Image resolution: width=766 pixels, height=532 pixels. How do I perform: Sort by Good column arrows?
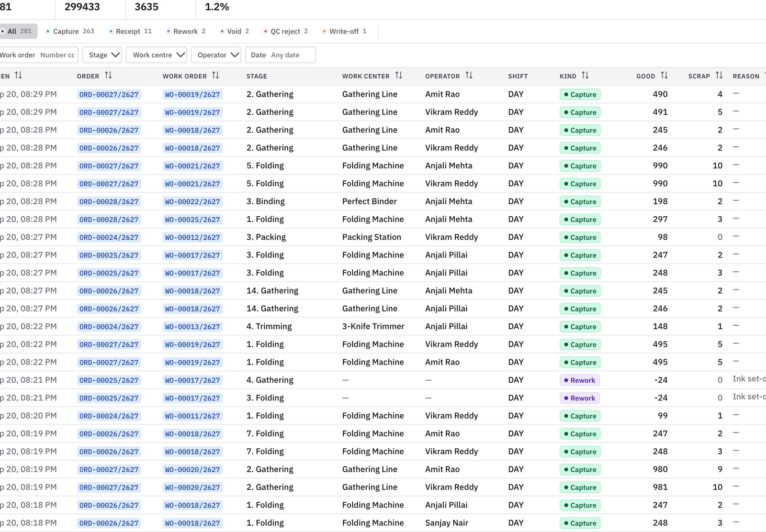664,76
